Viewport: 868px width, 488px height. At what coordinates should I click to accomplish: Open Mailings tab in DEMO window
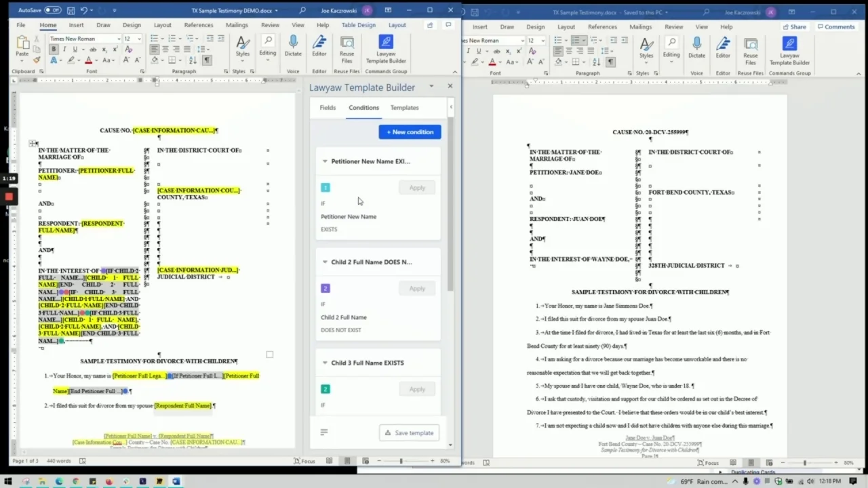pos(237,25)
